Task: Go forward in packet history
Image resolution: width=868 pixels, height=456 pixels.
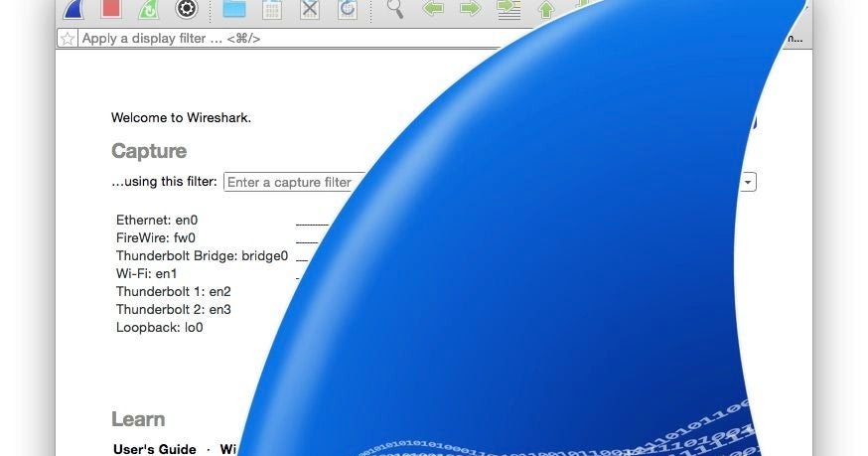Action: pos(471,8)
